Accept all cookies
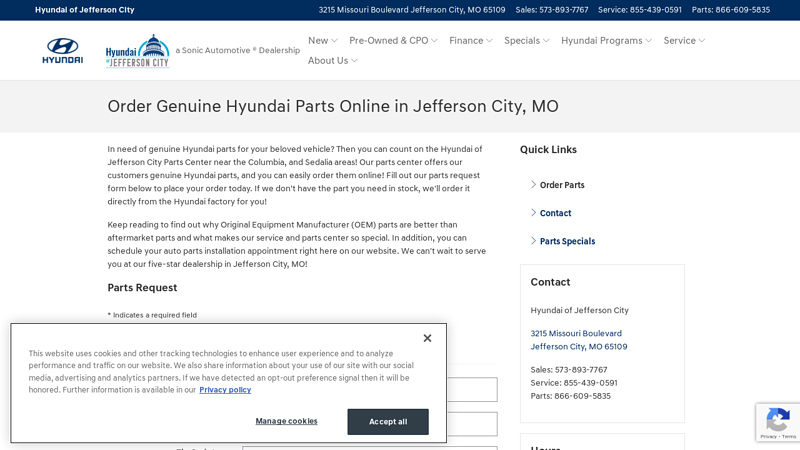 coord(388,422)
